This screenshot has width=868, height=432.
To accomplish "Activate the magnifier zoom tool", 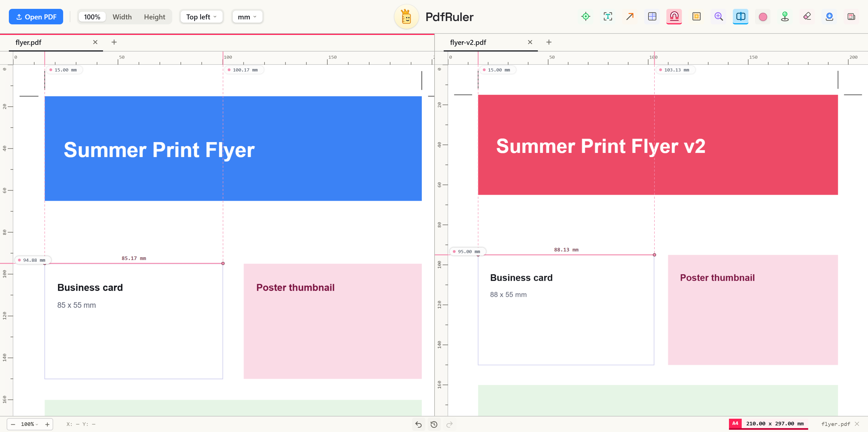I will 718,17.
